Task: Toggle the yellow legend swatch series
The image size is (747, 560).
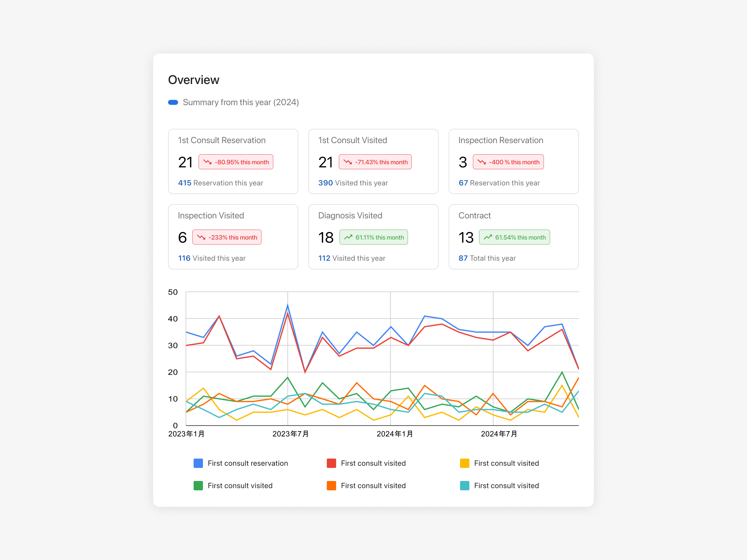Action: tap(464, 463)
